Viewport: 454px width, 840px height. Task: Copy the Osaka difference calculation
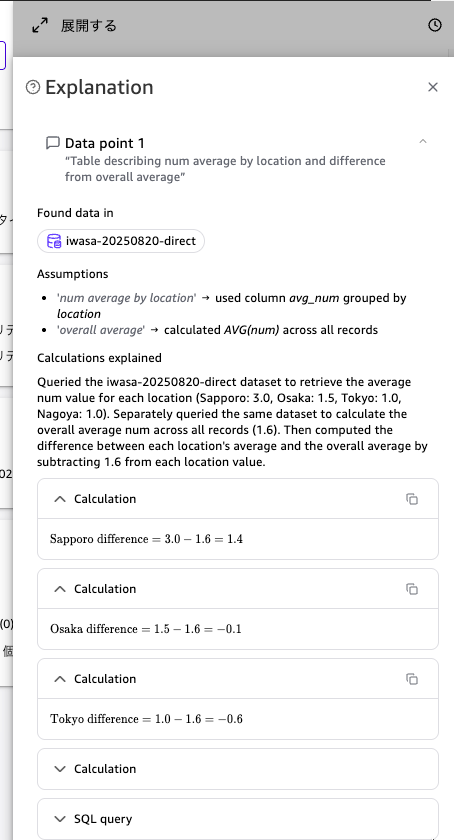[412, 589]
